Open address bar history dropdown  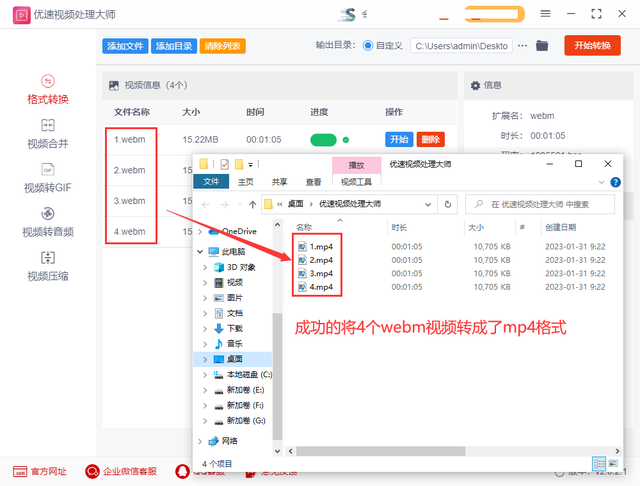click(x=428, y=204)
